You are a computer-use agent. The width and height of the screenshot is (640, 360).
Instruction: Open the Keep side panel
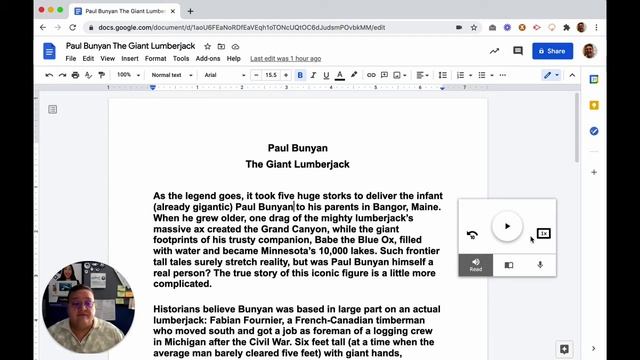pyautogui.click(x=594, y=105)
